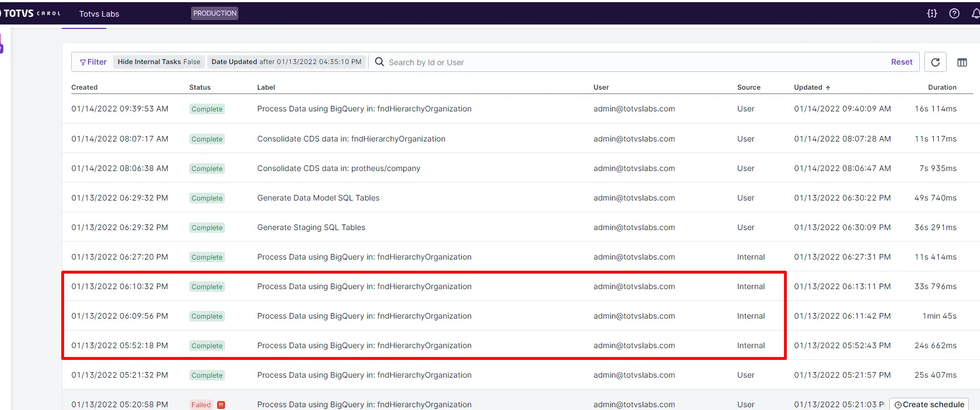
Task: Click the red error icon beside Failed
Action: pyautogui.click(x=221, y=405)
